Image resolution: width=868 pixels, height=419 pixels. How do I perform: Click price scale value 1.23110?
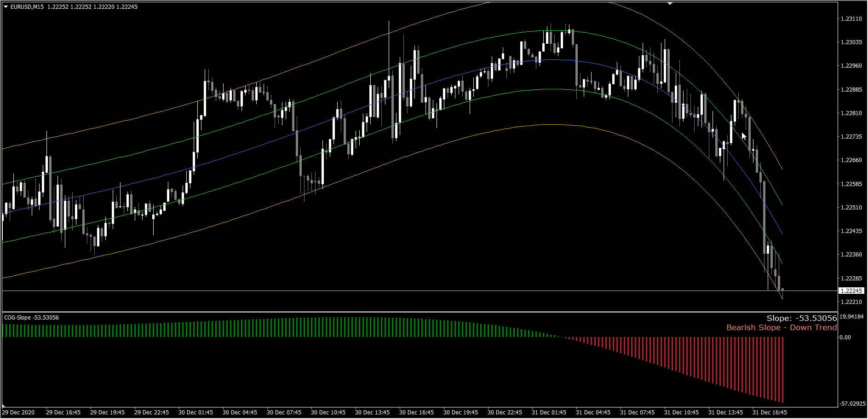click(x=851, y=19)
